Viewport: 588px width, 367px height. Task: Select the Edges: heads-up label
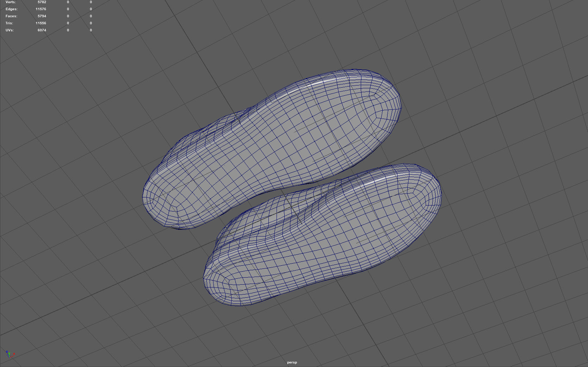pyautogui.click(x=11, y=9)
